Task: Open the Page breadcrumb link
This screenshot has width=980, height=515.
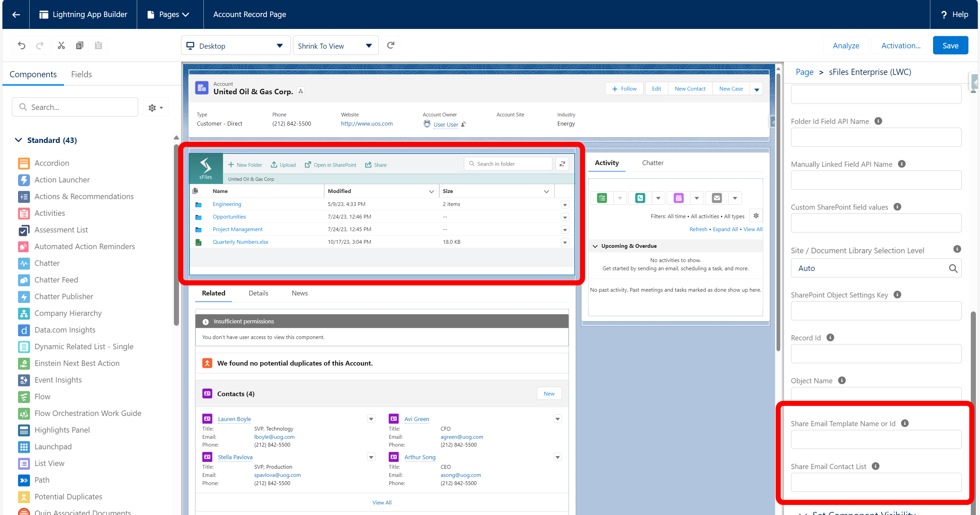Action: tap(805, 72)
